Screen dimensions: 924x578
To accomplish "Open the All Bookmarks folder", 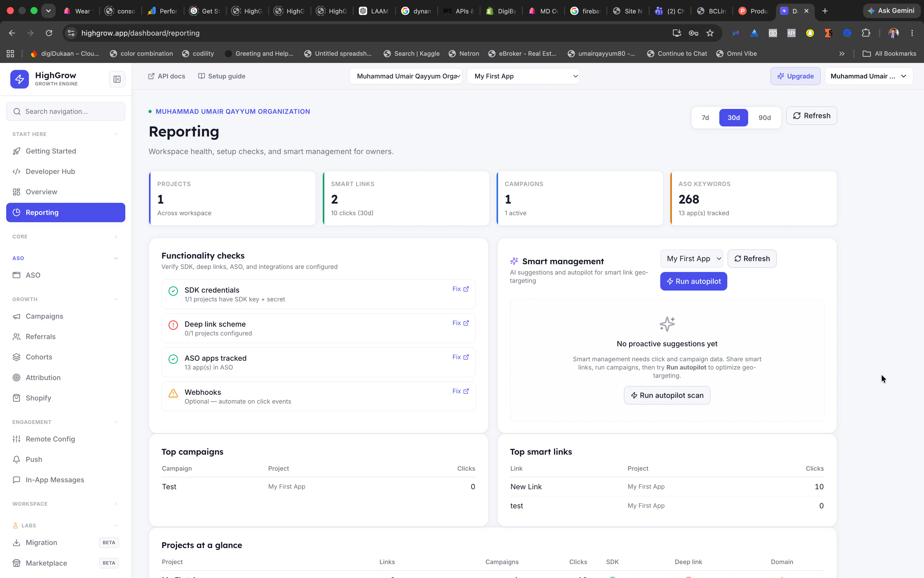I will [x=890, y=53].
